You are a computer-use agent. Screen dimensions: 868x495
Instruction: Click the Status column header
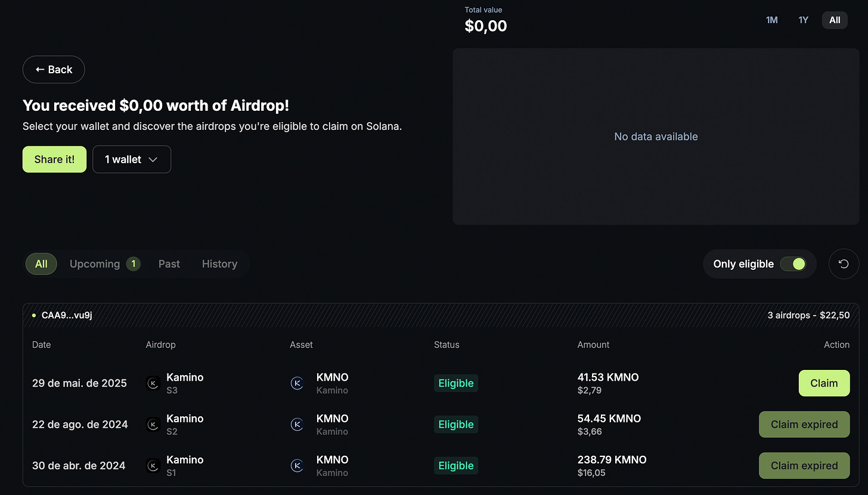447,345
